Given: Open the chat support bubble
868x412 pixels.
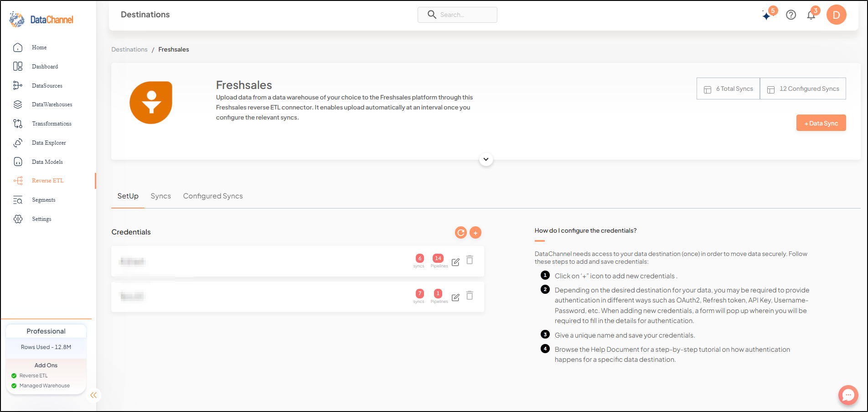Looking at the screenshot, I should tap(848, 395).
